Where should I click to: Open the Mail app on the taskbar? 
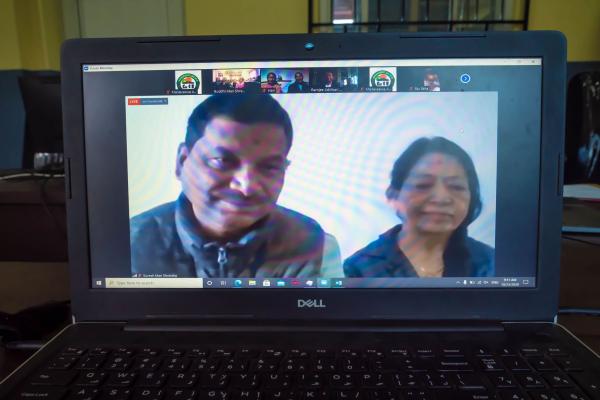(x=280, y=283)
